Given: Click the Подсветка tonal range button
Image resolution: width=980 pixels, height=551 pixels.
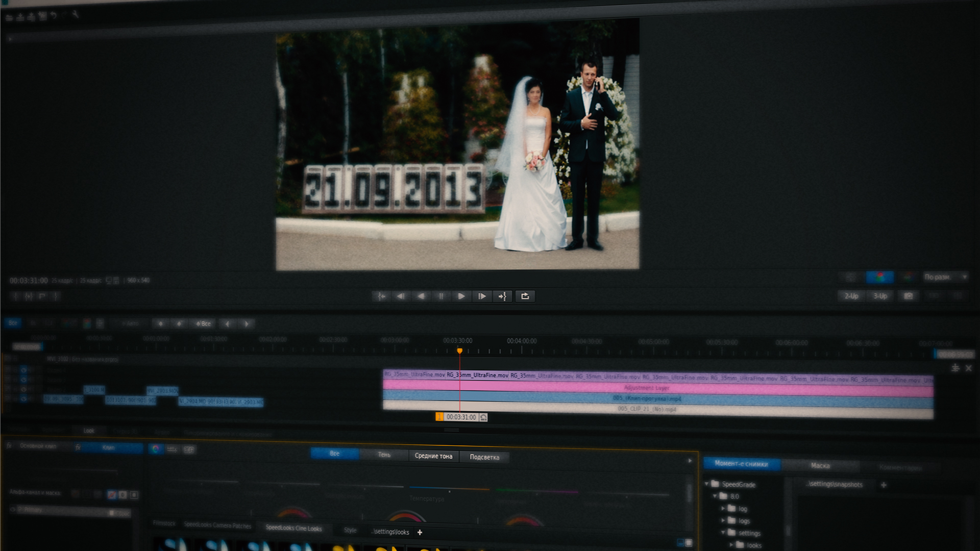Looking at the screenshot, I should (484, 457).
